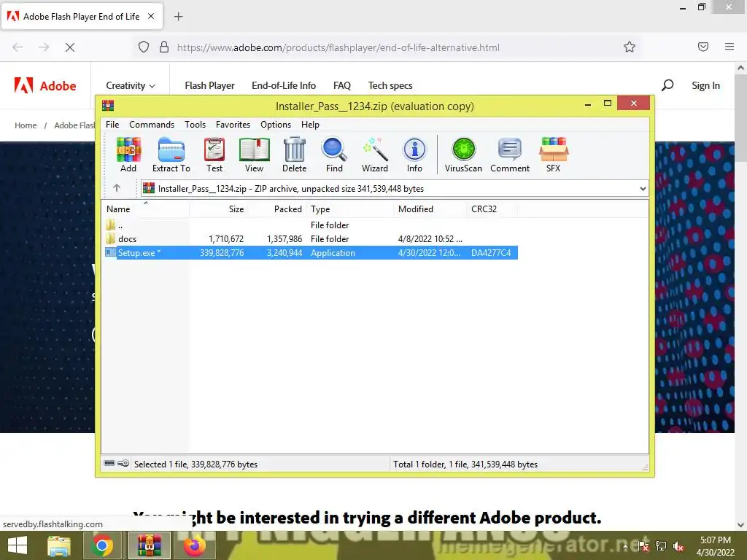Switch to Firefox in taskbar
Viewport: 747px width, 560px height.
pyautogui.click(x=194, y=545)
